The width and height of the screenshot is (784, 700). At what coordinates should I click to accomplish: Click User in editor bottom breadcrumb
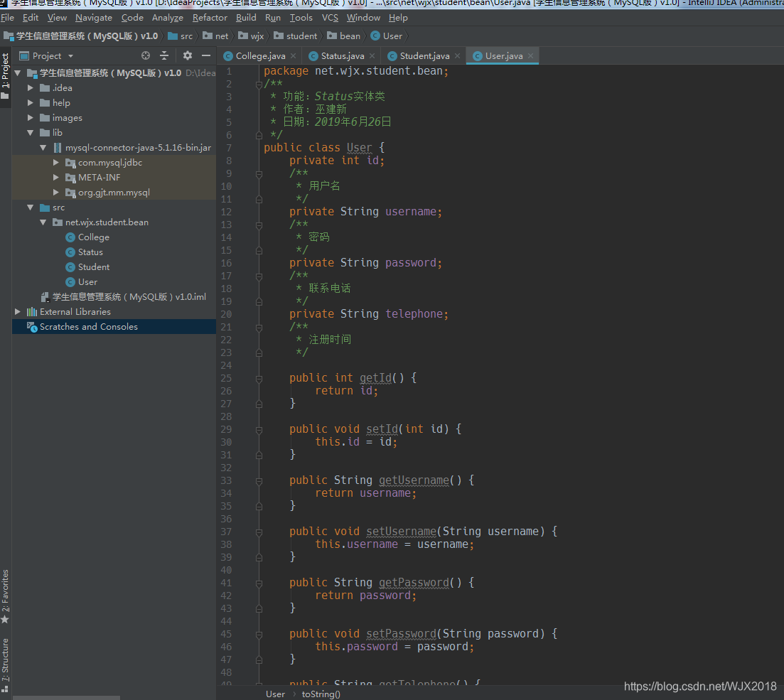point(276,694)
